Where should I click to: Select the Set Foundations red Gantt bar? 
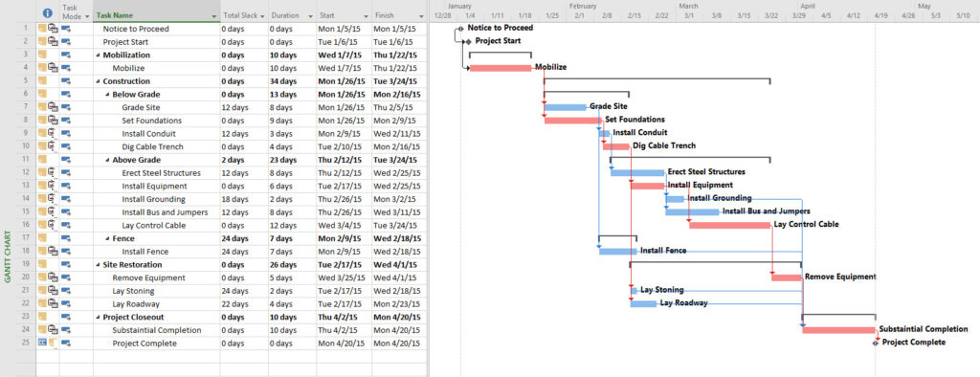[573, 120]
